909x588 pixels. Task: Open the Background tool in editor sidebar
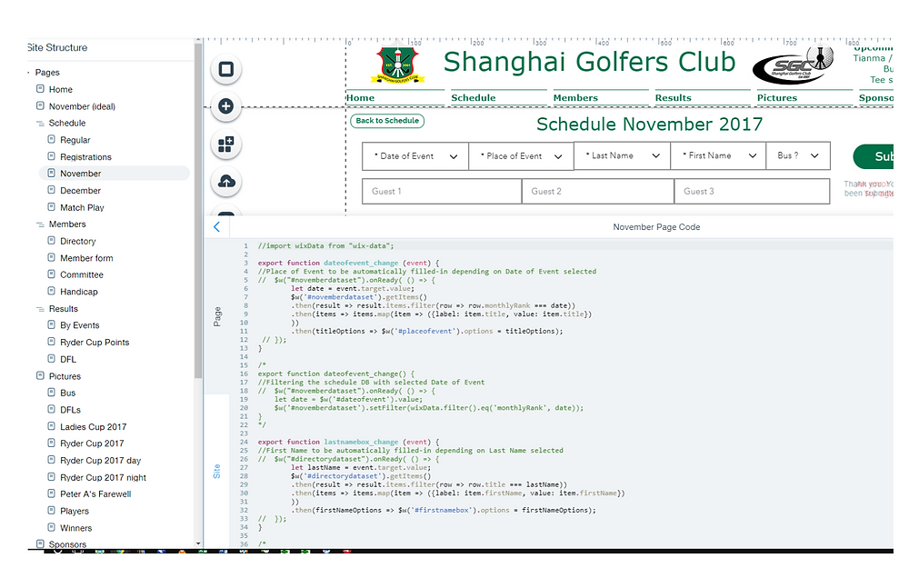pos(226,69)
